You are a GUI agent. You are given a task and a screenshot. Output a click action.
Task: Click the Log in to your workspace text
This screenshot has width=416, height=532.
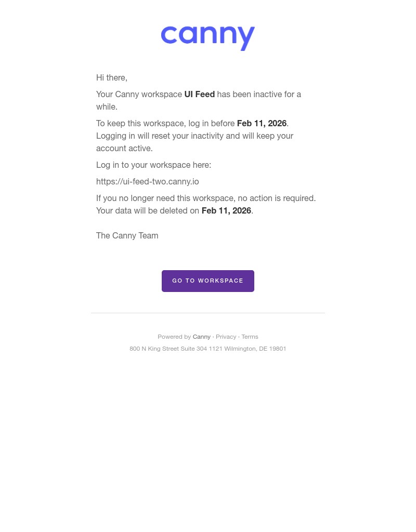[153, 165]
